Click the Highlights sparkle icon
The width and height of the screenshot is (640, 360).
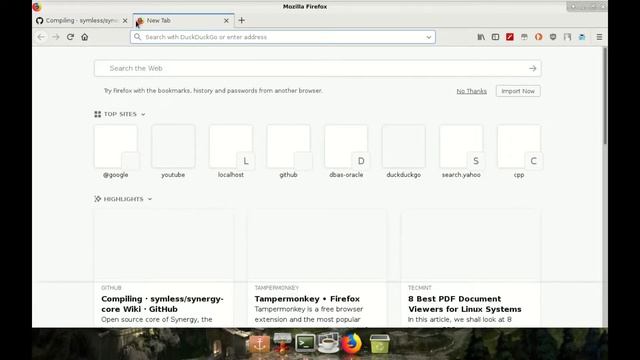coord(98,199)
